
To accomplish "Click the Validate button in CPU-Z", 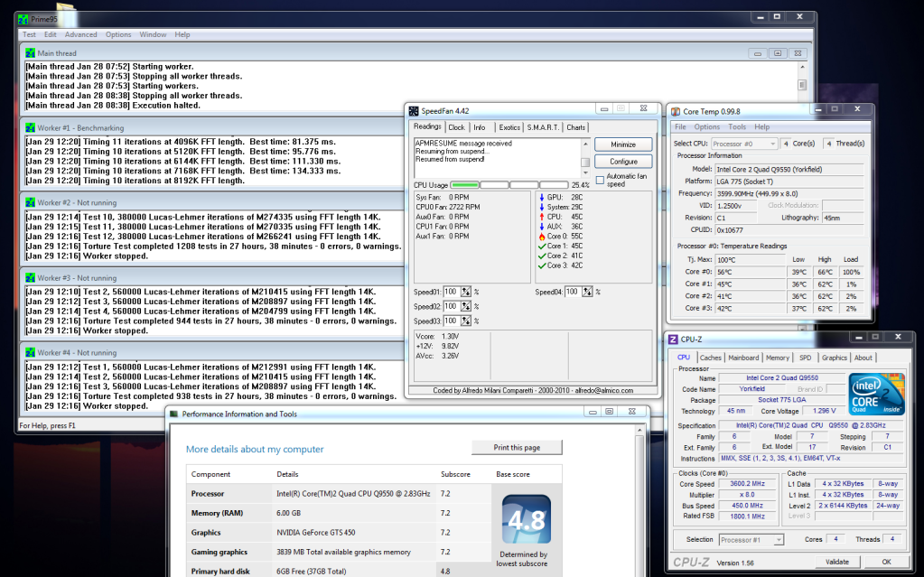I will 836,562.
